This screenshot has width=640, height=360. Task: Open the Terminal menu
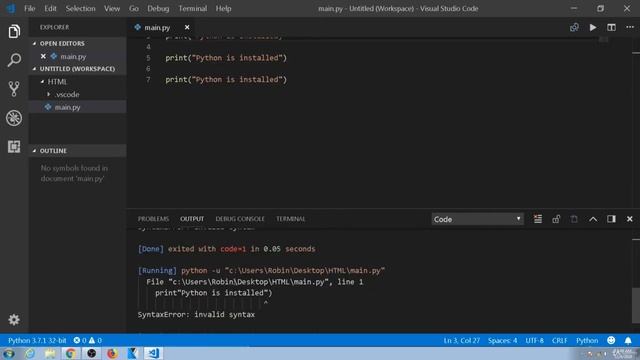pyautogui.click(x=192, y=9)
